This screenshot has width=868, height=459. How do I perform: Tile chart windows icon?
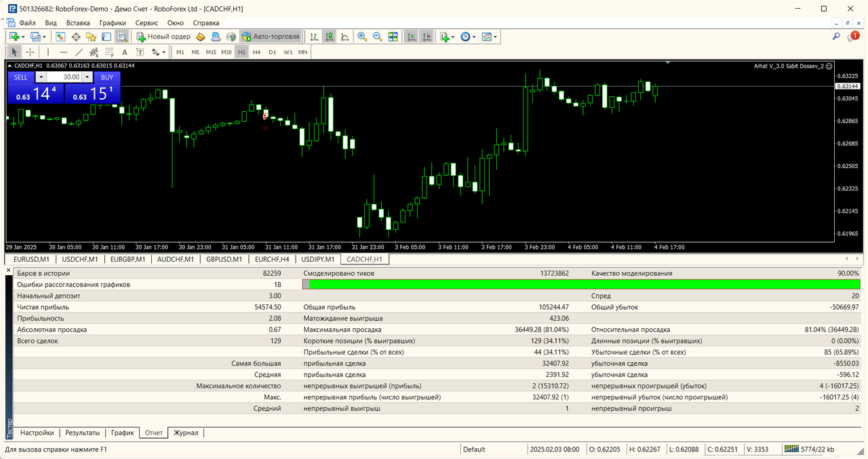point(393,37)
